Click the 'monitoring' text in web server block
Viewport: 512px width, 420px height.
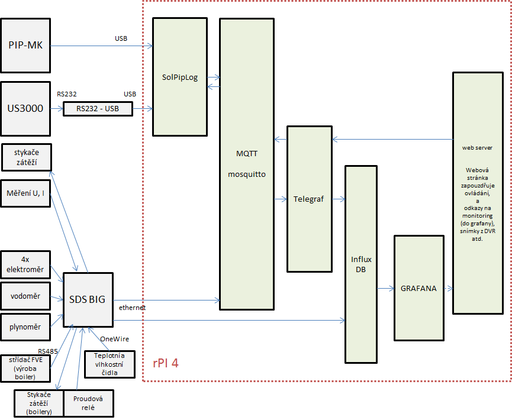pos(478,216)
